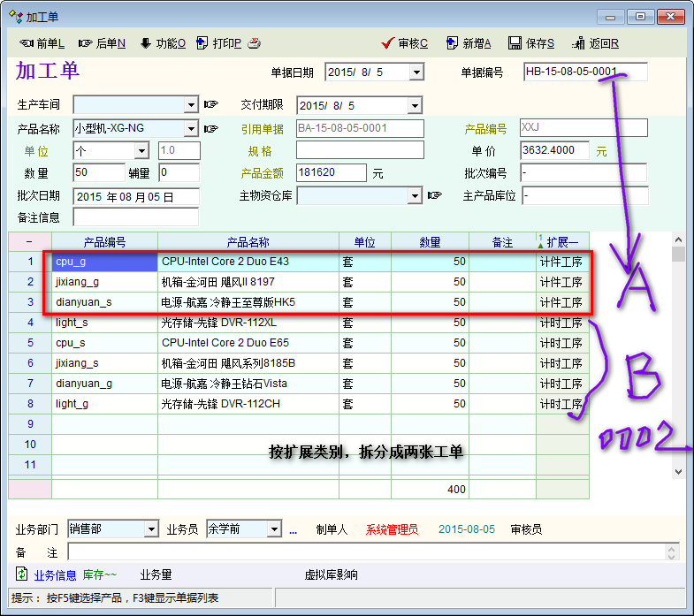The image size is (694, 616).
Task: Select row 4 light_s product code cell
Action: pos(104,323)
